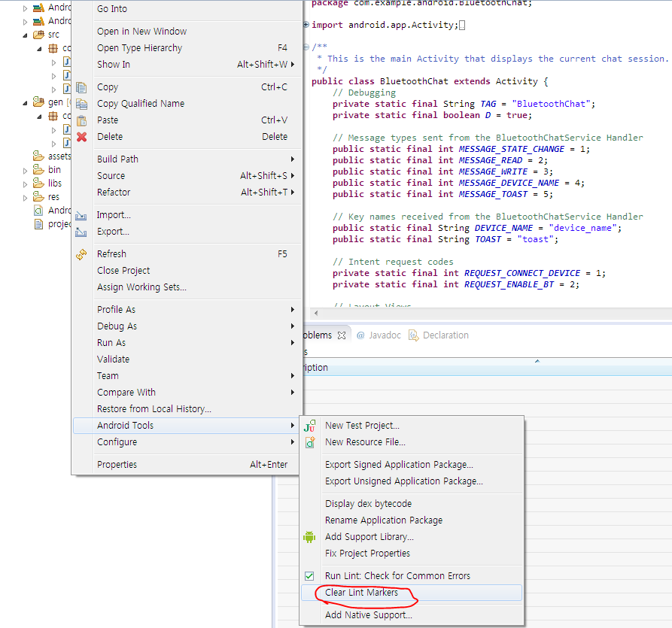Open the Build Path submenu
Viewport: 672px width, 628px height.
[186, 159]
